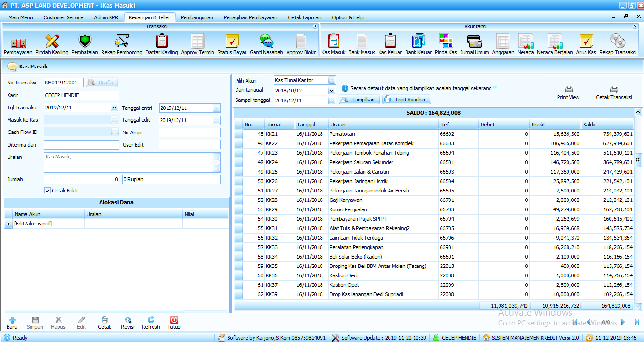The height and width of the screenshot is (342, 644).
Task: Expand the Pilih Akun dropdown
Action: pyautogui.click(x=331, y=81)
